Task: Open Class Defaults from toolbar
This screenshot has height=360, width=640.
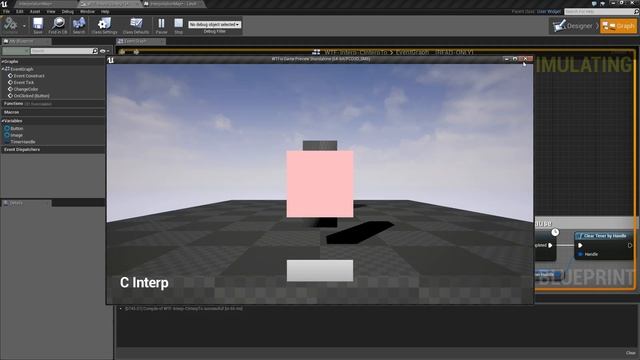Action: click(136, 25)
